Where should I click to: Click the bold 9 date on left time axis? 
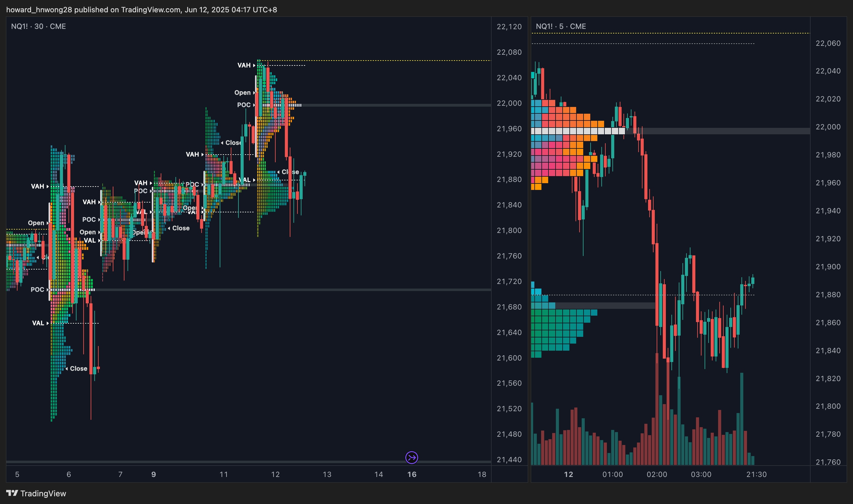point(154,474)
